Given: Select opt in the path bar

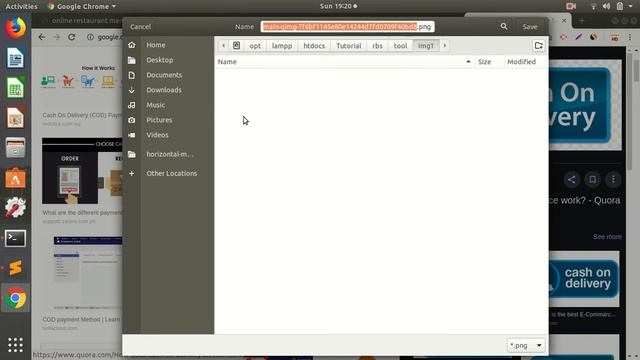Looking at the screenshot, I should coord(255,45).
